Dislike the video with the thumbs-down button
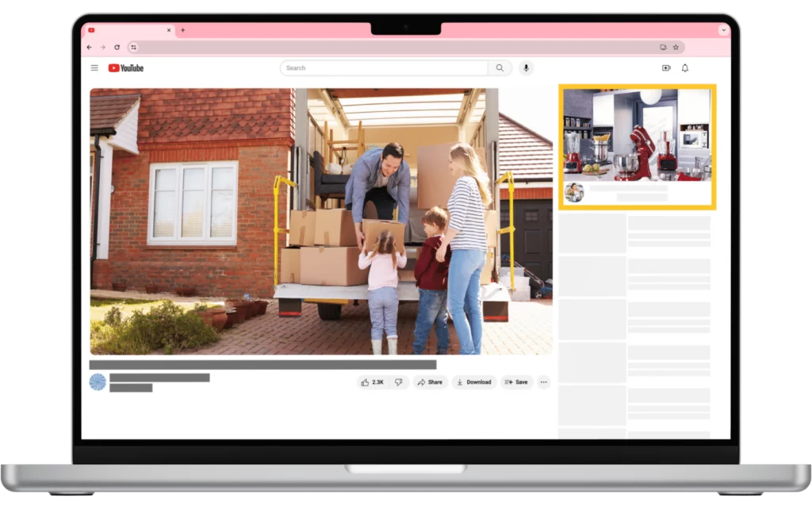812x508 pixels. coord(398,382)
